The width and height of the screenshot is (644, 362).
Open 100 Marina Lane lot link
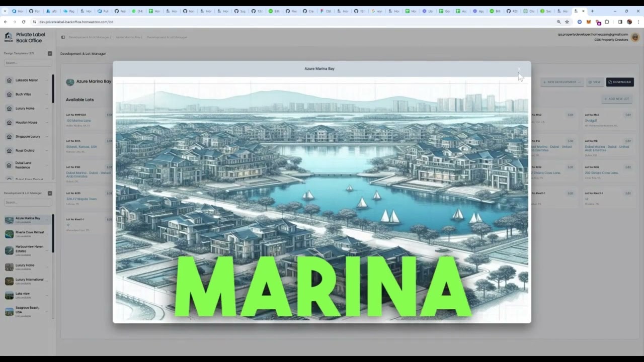[78, 121]
